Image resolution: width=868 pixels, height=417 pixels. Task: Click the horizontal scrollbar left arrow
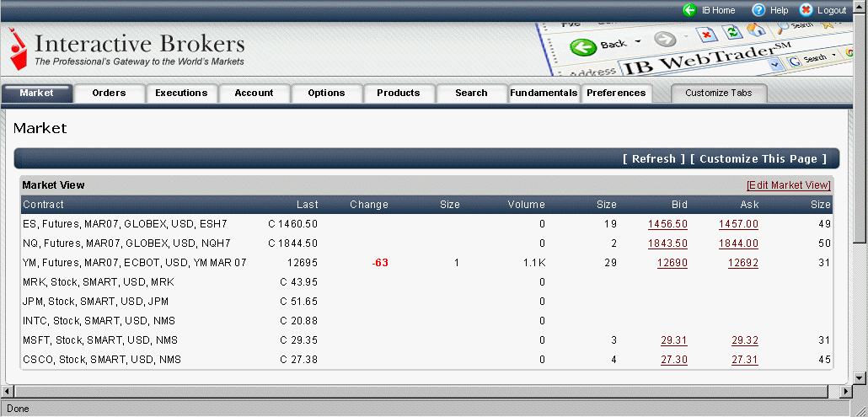point(7,392)
